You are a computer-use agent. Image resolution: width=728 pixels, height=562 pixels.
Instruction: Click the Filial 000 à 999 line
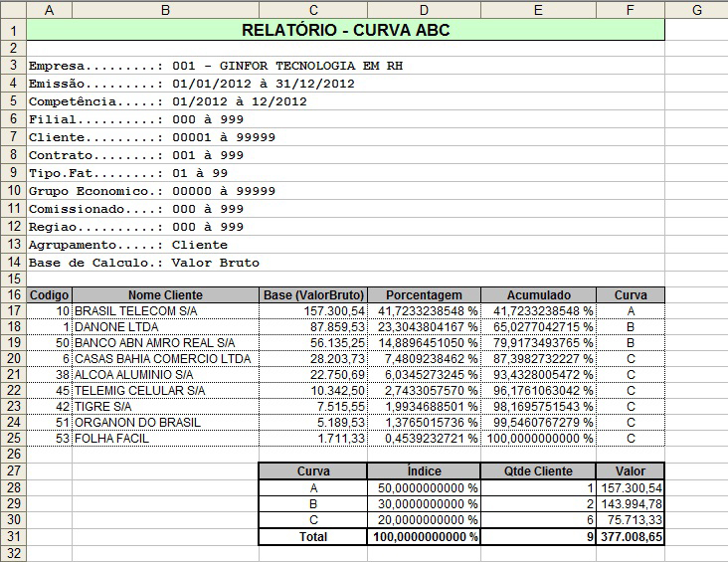(x=136, y=119)
